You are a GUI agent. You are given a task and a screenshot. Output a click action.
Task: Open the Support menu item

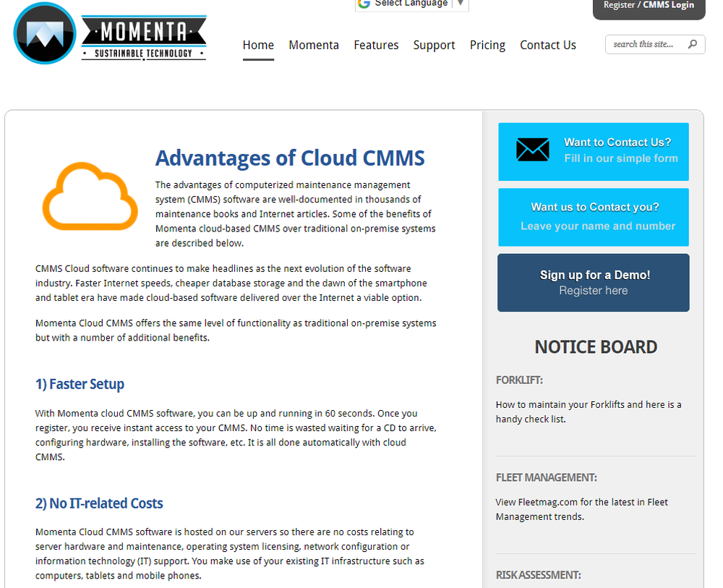coord(434,45)
